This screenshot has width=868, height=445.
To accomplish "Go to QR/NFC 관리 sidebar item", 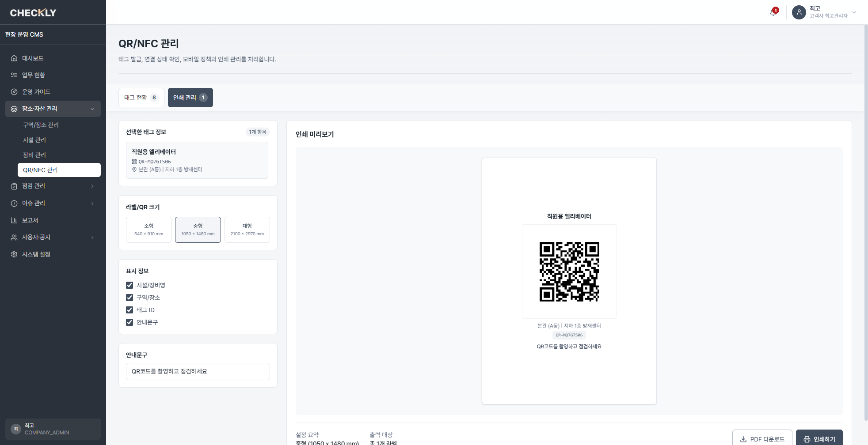I will click(x=59, y=170).
